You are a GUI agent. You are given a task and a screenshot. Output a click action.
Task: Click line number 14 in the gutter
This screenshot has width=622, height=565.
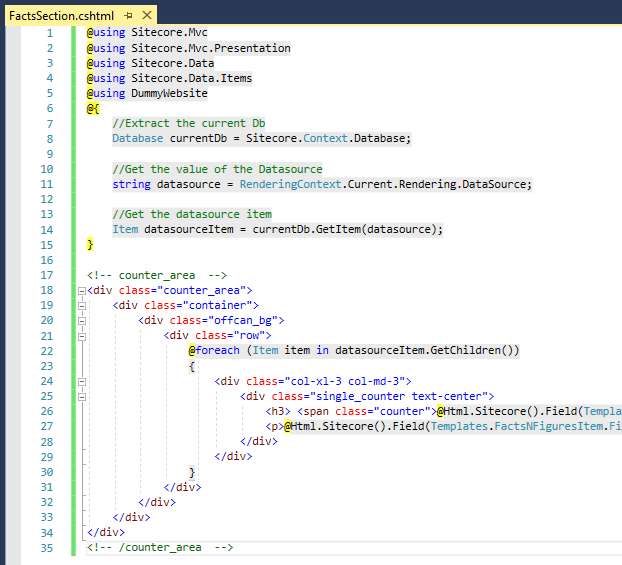pos(46,229)
